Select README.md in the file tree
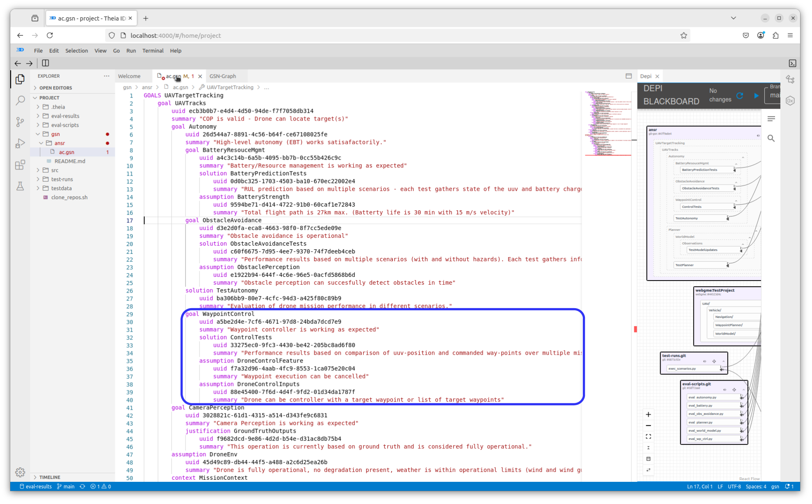The width and height of the screenshot is (812, 504). pyautogui.click(x=73, y=161)
